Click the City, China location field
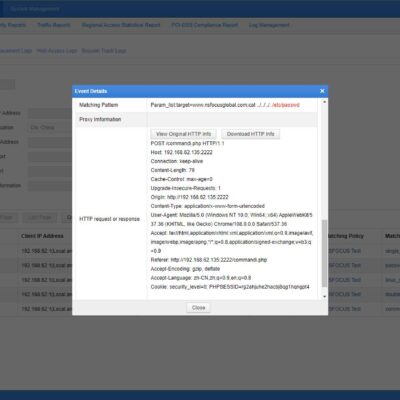This screenshot has width=400, height=400. pos(50,128)
